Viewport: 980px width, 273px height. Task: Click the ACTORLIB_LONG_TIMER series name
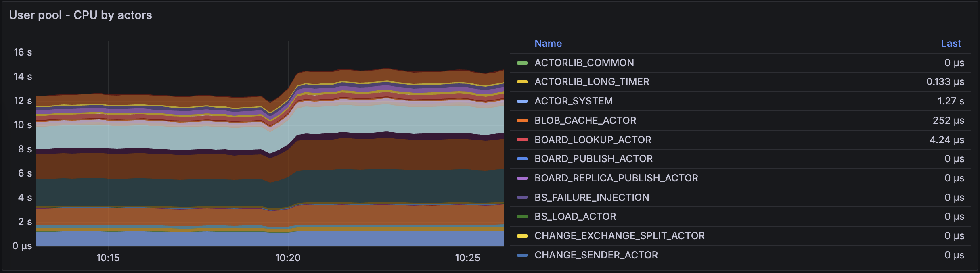[x=591, y=82]
